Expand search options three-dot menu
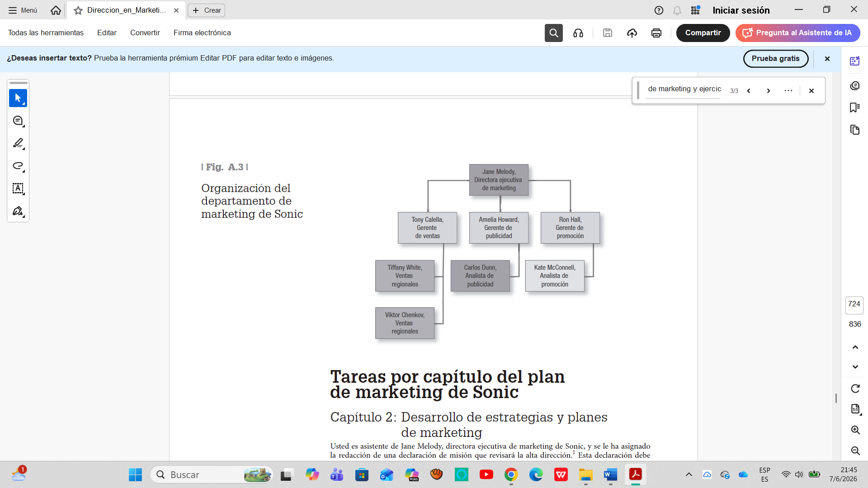 [788, 91]
